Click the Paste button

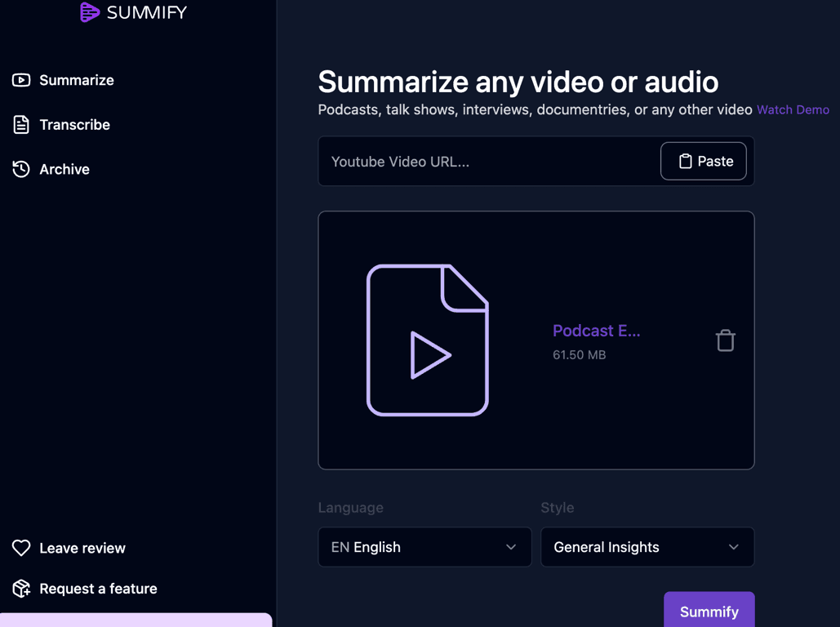coord(704,161)
